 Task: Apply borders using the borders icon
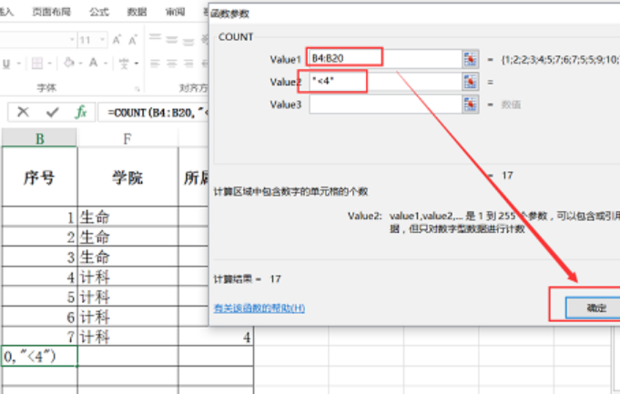pos(37,63)
